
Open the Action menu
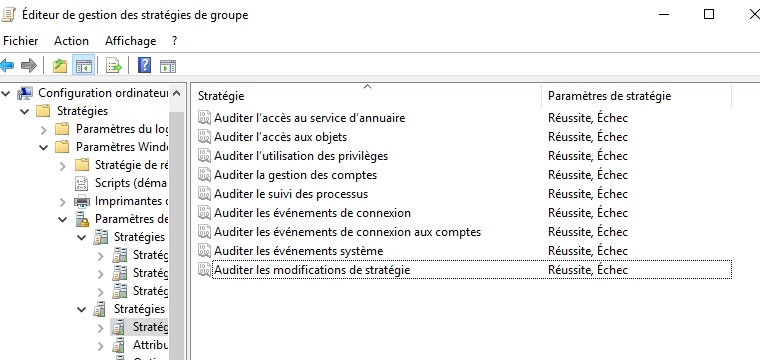tap(71, 41)
